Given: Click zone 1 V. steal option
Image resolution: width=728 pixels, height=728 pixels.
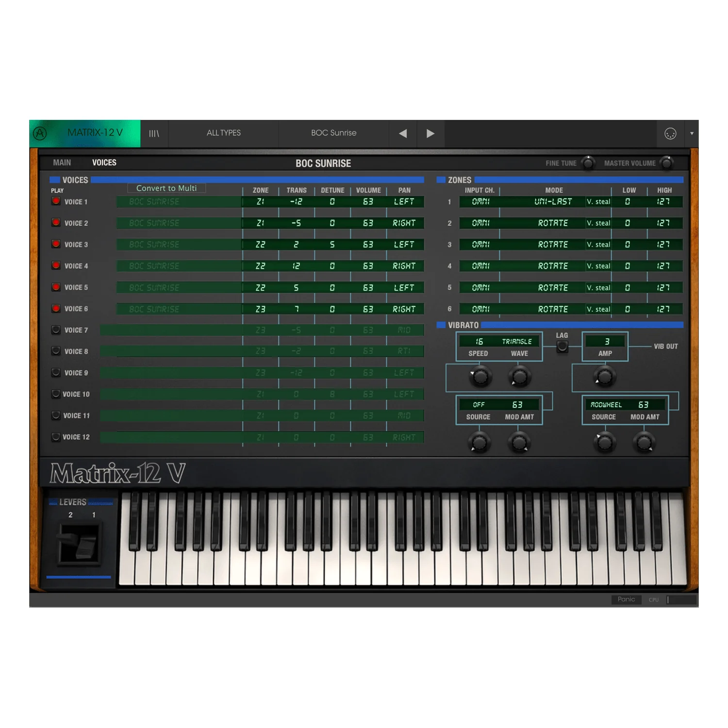Looking at the screenshot, I should 598,201.
